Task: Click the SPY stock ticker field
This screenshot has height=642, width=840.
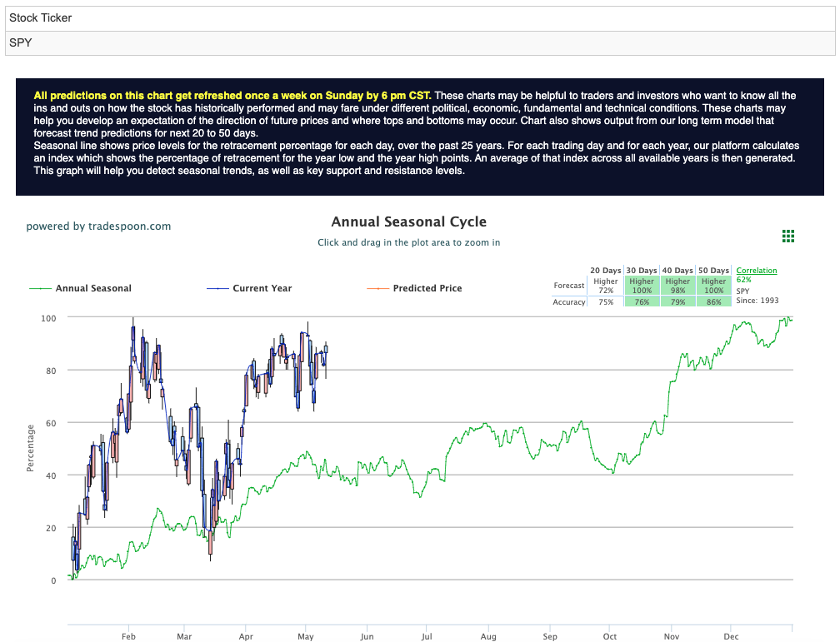Action: coord(420,42)
